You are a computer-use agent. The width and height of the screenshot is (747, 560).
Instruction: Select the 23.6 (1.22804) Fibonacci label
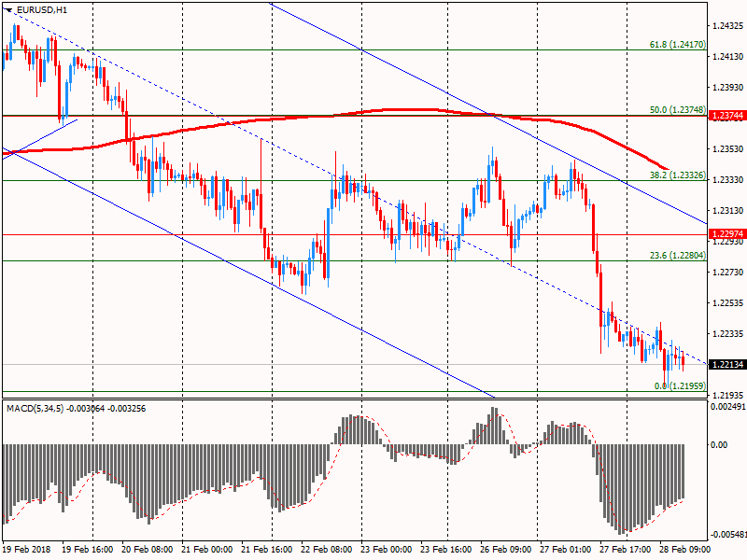(678, 255)
